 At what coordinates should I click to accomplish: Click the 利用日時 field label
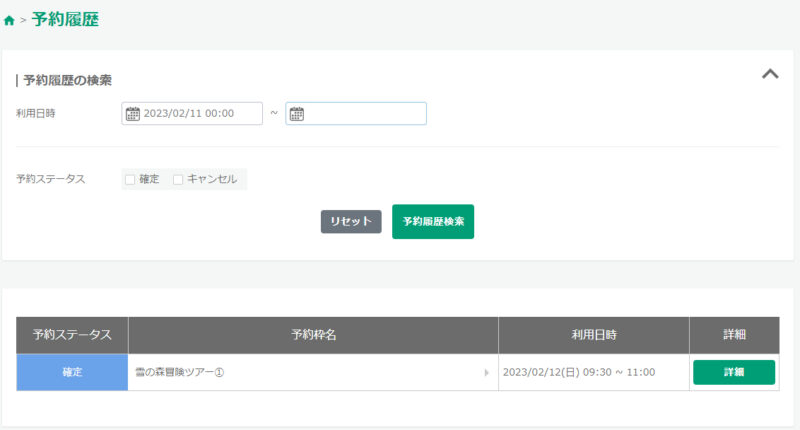click(36, 113)
